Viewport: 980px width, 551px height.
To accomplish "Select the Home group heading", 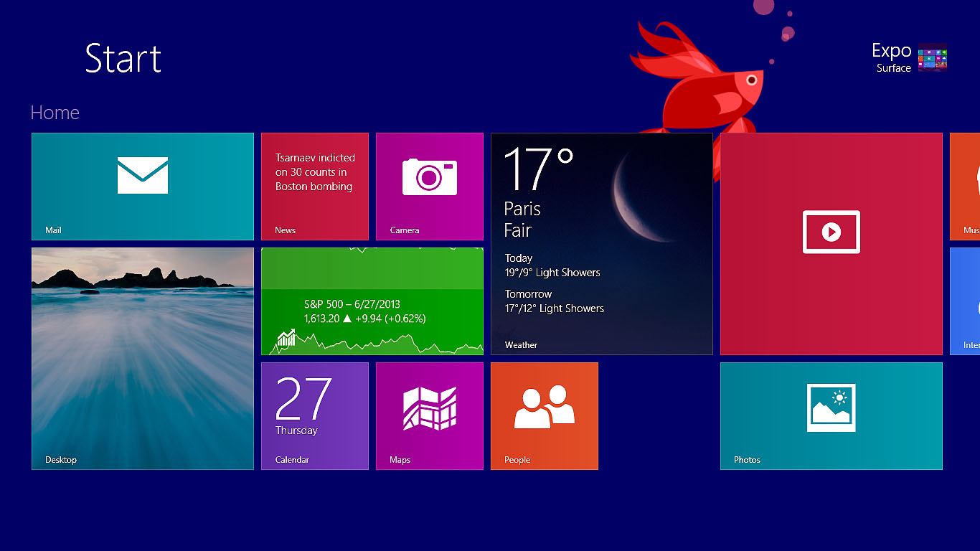I will 55,112.
